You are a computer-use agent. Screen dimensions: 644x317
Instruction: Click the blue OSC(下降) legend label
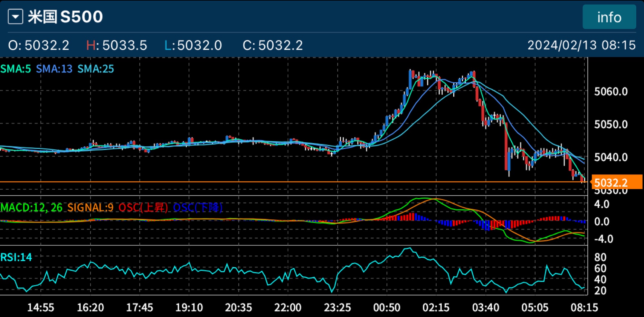click(198, 207)
